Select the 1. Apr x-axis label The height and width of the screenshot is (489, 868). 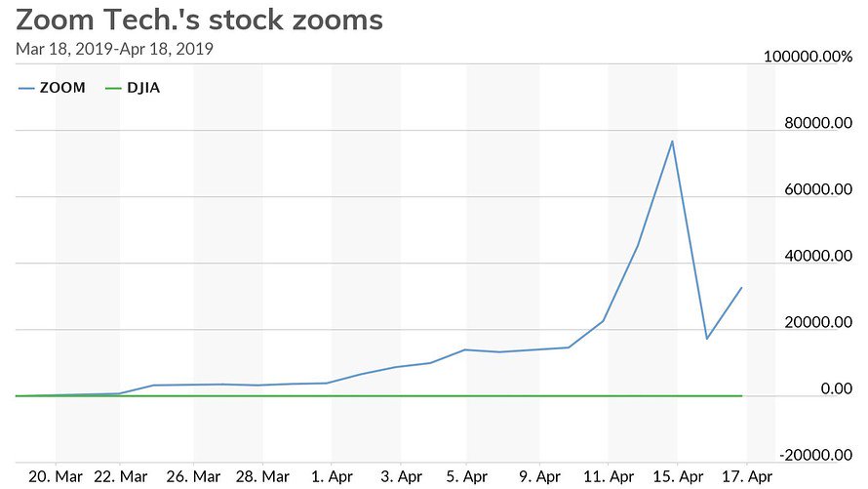coord(332,475)
